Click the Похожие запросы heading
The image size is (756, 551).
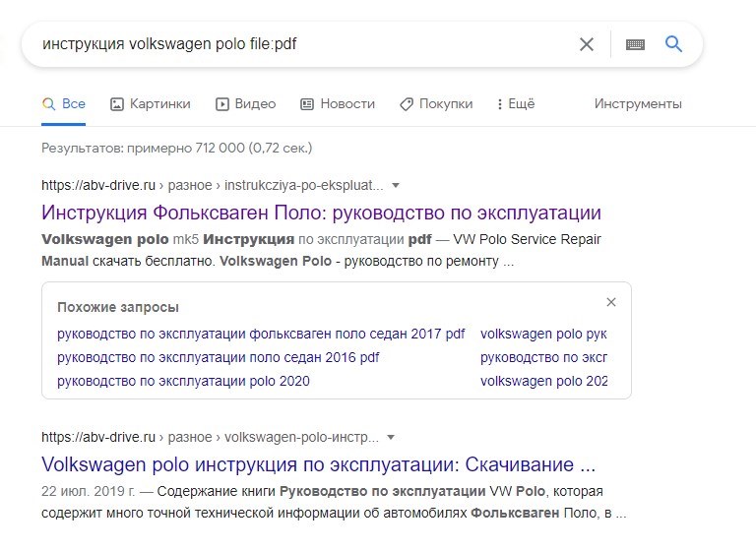(118, 307)
